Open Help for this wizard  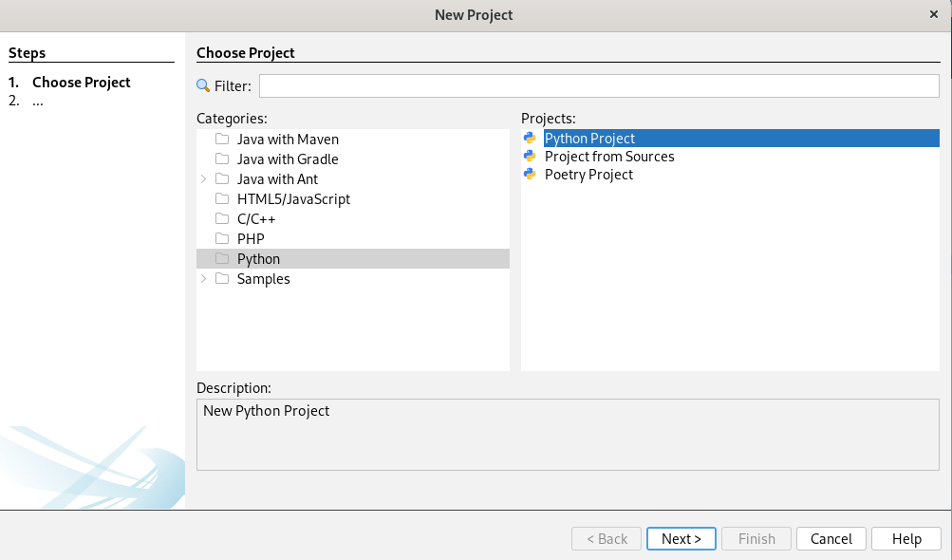pos(906,539)
